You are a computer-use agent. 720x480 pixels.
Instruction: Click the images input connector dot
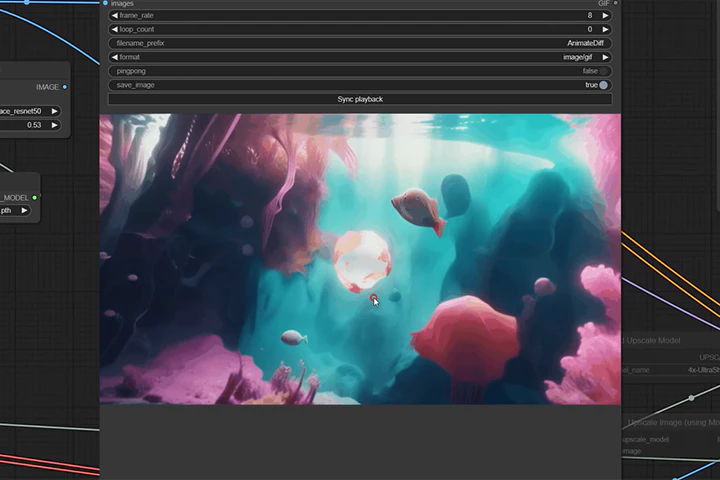click(x=105, y=3)
